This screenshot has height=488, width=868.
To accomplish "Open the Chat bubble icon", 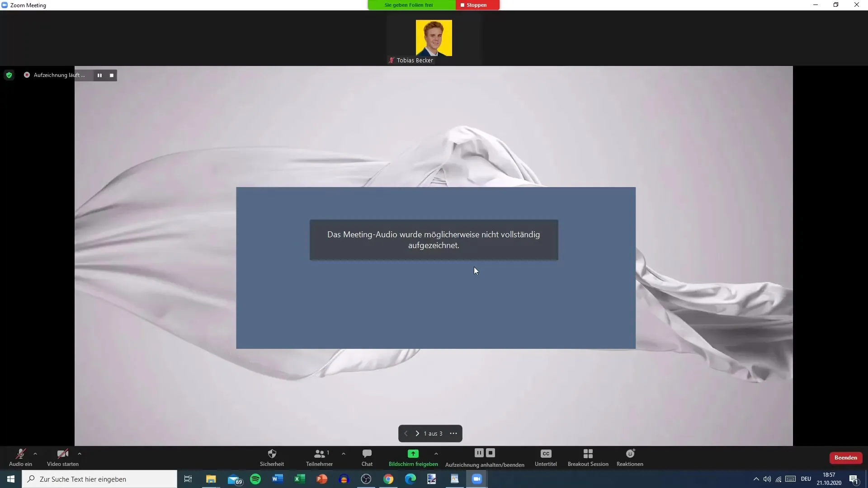I will [x=367, y=454].
